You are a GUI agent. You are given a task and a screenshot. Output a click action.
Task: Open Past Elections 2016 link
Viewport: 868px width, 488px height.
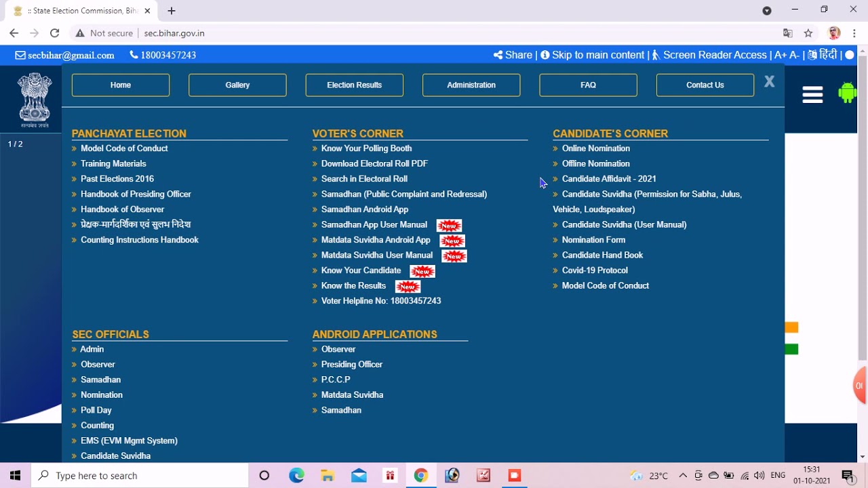[x=117, y=179]
